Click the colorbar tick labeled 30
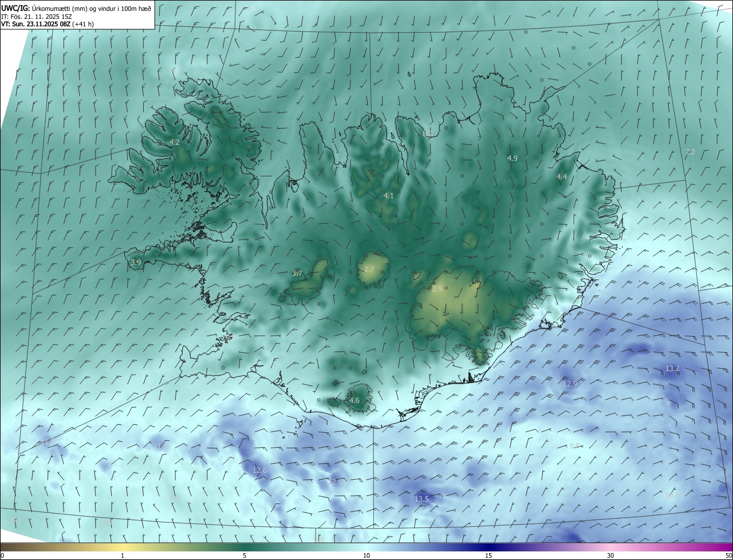This screenshot has width=733, height=560. coord(610,556)
